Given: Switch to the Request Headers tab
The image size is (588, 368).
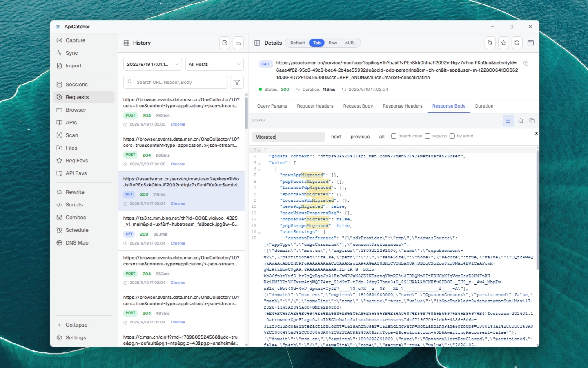Looking at the screenshot, I should point(315,106).
